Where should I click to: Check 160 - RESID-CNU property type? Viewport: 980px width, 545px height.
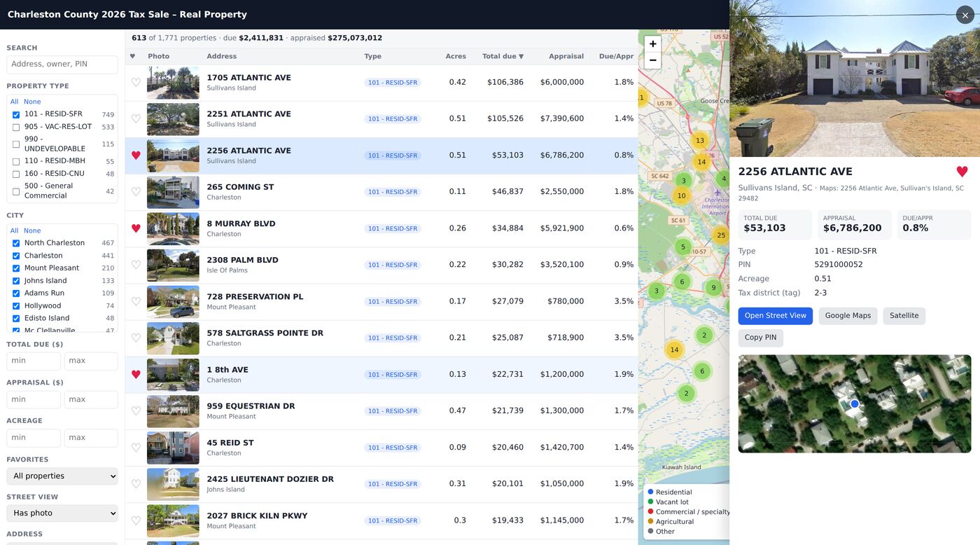(x=16, y=174)
